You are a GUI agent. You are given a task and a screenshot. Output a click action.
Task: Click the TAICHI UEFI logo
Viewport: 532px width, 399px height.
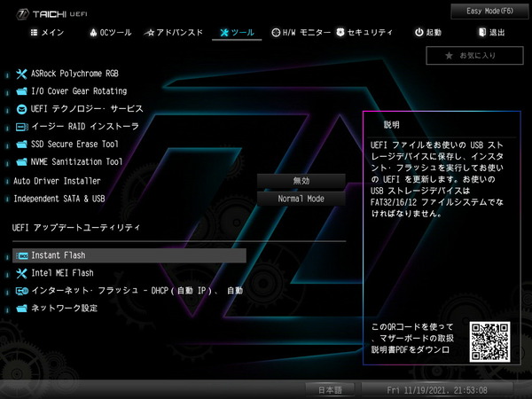click(52, 14)
